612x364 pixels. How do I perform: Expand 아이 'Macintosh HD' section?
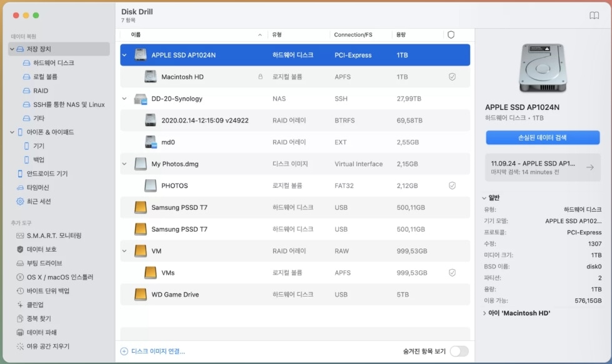coord(484,313)
